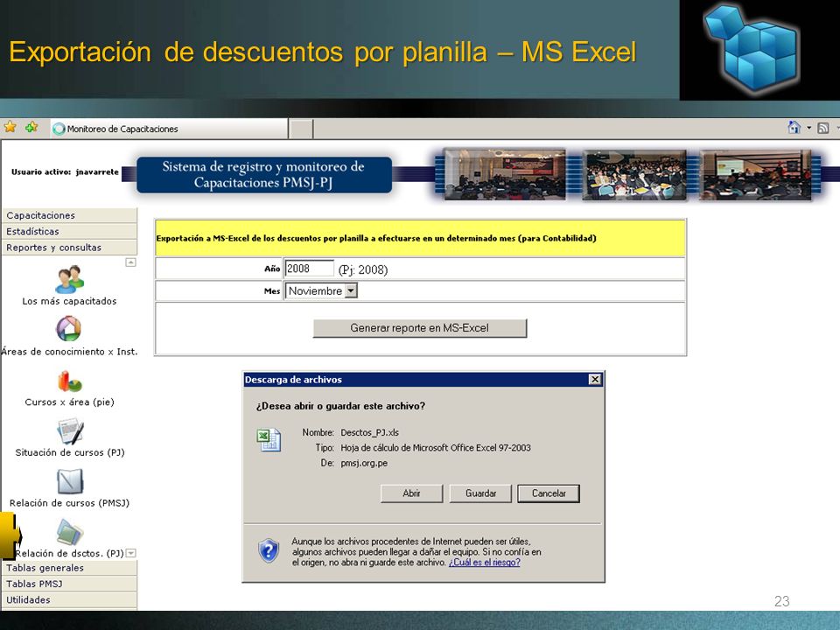This screenshot has height=630, width=840.
Task: Open the Estadísticas menu section
Action: (x=70, y=231)
